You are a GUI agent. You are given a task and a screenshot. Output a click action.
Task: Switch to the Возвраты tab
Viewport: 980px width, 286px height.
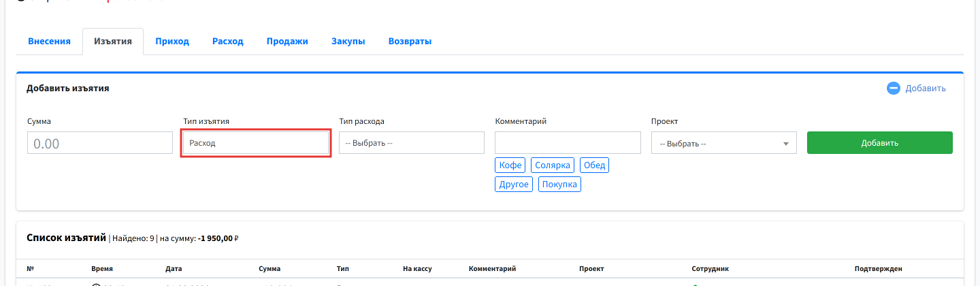[410, 42]
